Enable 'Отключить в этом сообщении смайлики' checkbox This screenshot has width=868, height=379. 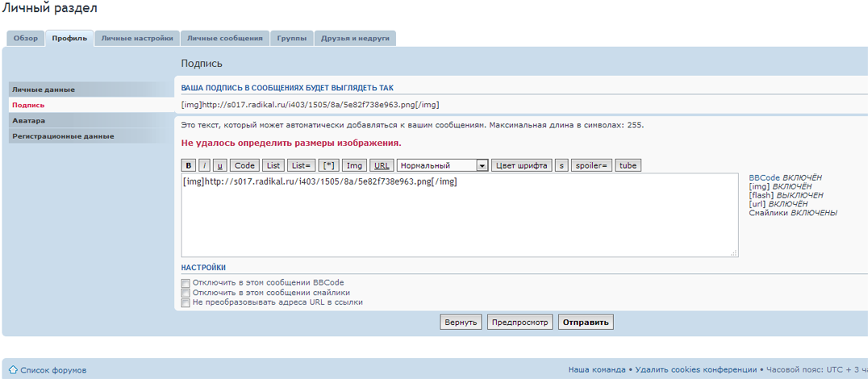point(186,293)
